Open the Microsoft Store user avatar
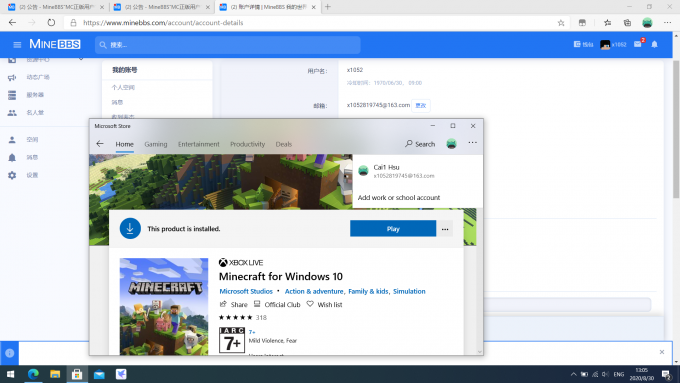Screen dimensions: 680x383 [x=451, y=144]
